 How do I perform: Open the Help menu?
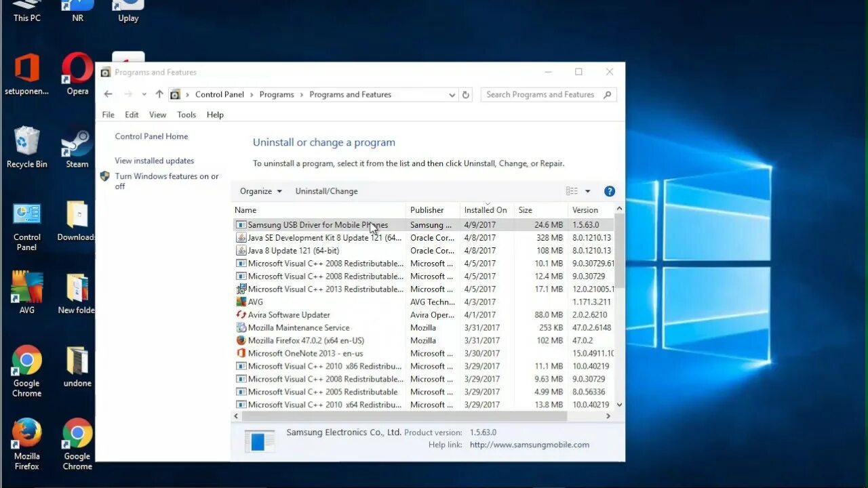click(215, 115)
